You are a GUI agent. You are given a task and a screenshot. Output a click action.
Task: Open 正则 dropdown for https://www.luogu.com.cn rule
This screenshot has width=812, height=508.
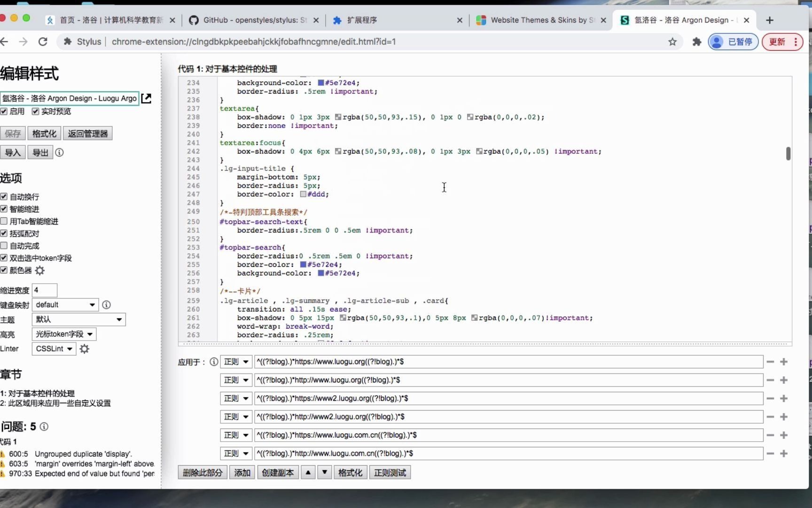236,435
